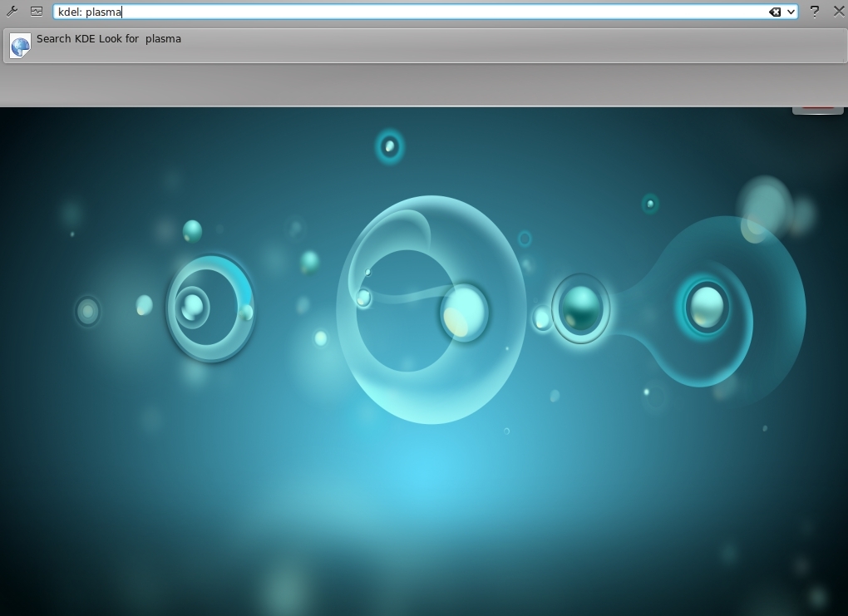Click the globe icon of the KDE Look result
The image size is (848, 616).
21,47
